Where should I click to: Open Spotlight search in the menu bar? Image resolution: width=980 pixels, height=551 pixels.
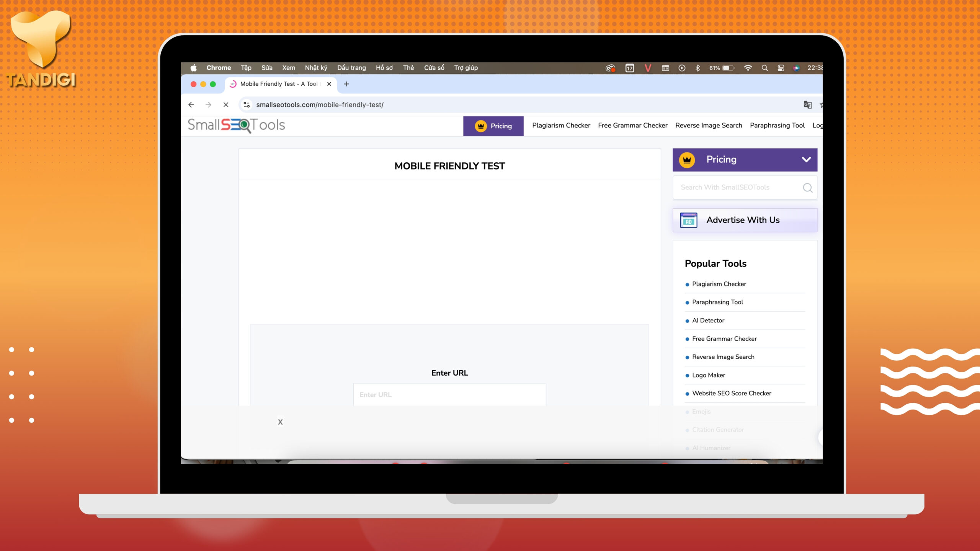(764, 68)
